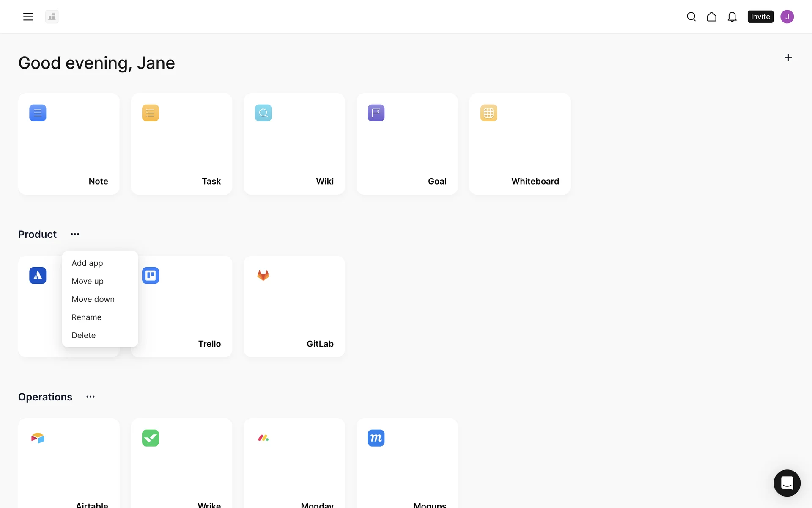Choose Rename from the dropdown
Screen dimensions: 812x508
(87, 317)
